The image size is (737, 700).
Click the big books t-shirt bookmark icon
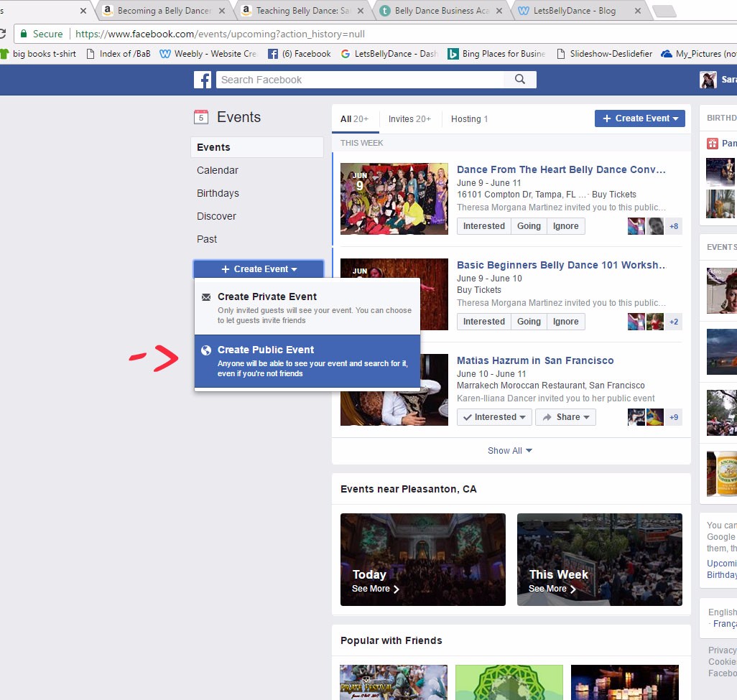coord(4,54)
